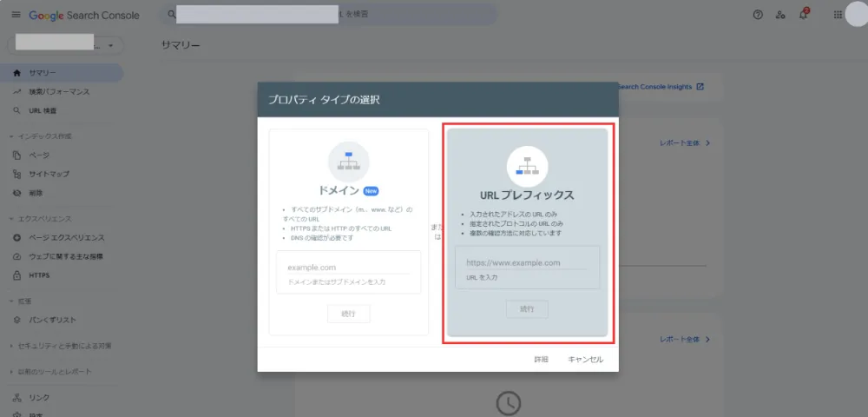Click the search magnifier in top bar
The image size is (868, 417).
172,14
